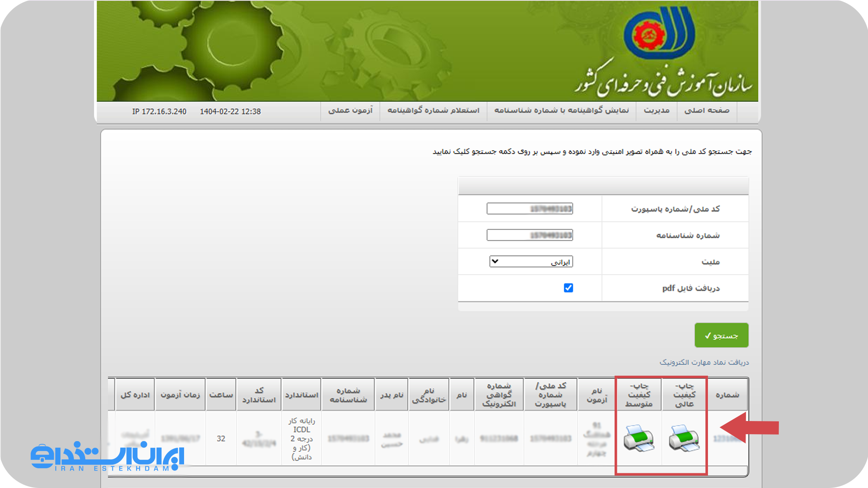Click the زمان آزمون column header
This screenshot has width=868, height=488.
[x=180, y=395]
